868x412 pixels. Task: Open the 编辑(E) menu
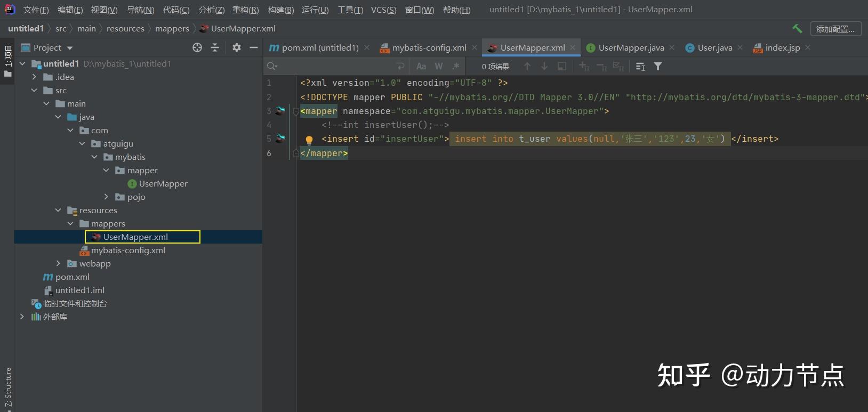point(70,10)
